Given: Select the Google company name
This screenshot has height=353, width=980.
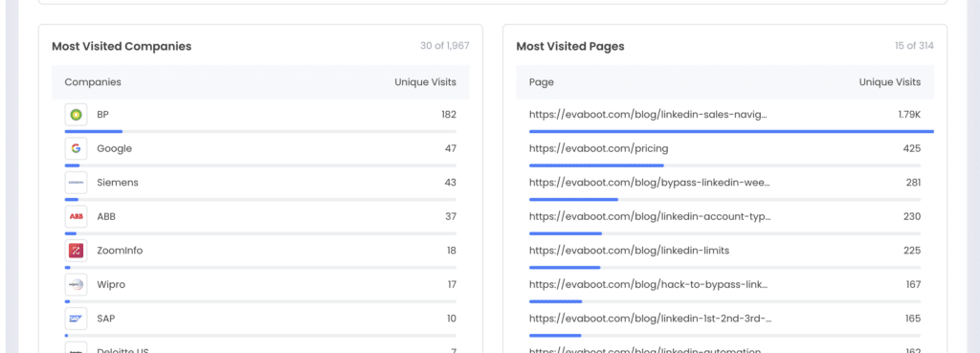Looking at the screenshot, I should 115,148.
